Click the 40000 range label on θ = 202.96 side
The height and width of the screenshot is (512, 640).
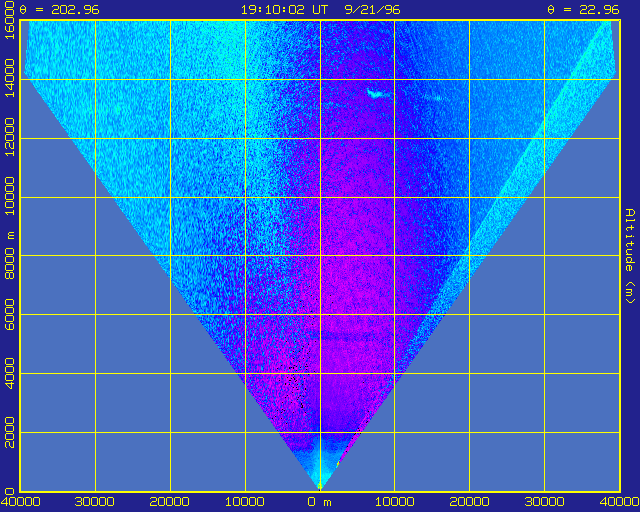point(20,502)
